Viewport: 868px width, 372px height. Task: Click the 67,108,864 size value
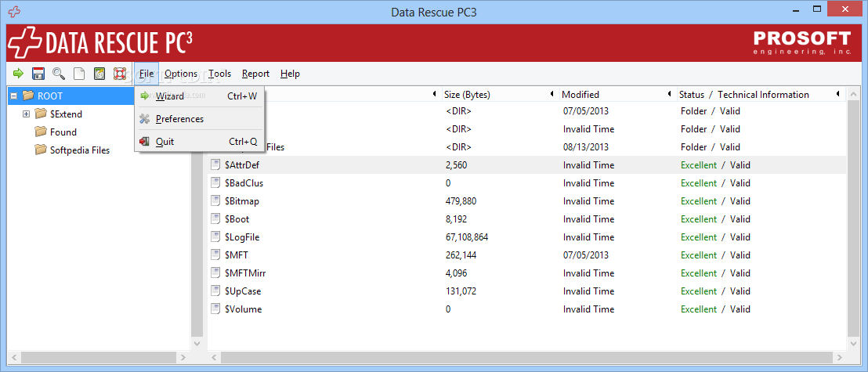467,237
